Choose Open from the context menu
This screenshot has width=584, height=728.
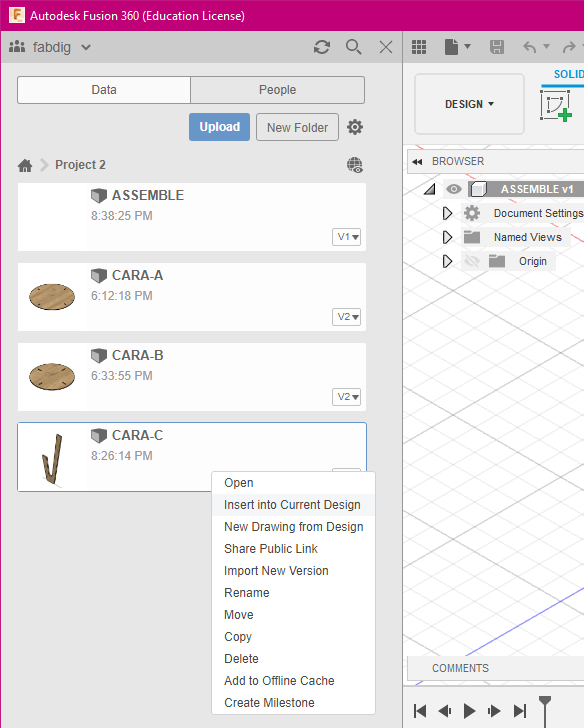293,483
